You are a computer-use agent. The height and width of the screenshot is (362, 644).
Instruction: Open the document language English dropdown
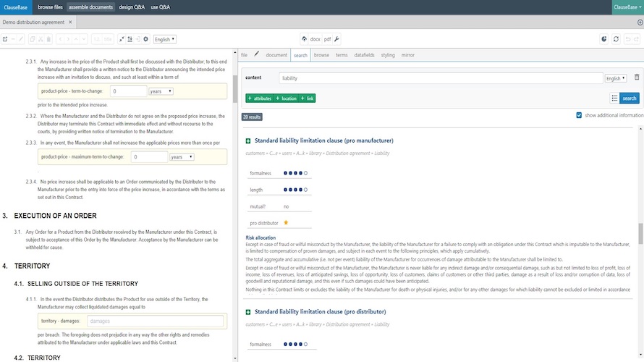click(x=165, y=39)
